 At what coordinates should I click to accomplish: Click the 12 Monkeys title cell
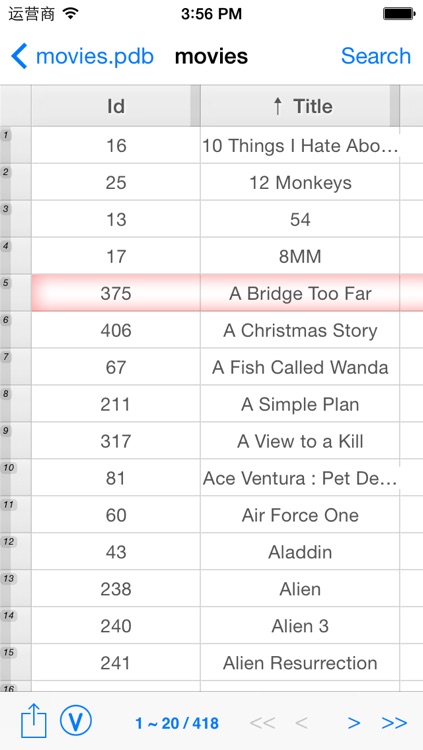click(300, 182)
